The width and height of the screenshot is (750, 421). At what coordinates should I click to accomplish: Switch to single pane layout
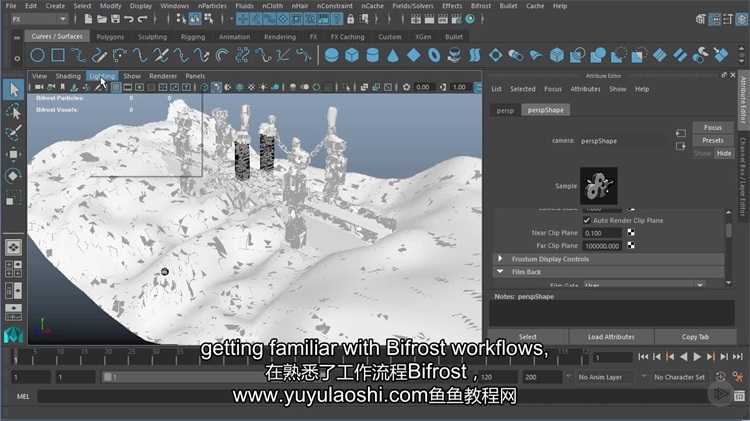pos(13,247)
